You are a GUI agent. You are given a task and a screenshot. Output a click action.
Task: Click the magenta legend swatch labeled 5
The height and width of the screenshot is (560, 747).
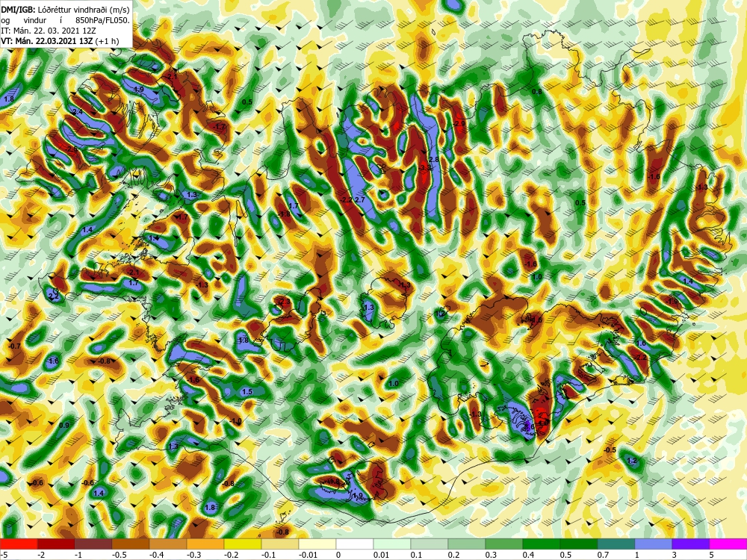tap(728, 544)
